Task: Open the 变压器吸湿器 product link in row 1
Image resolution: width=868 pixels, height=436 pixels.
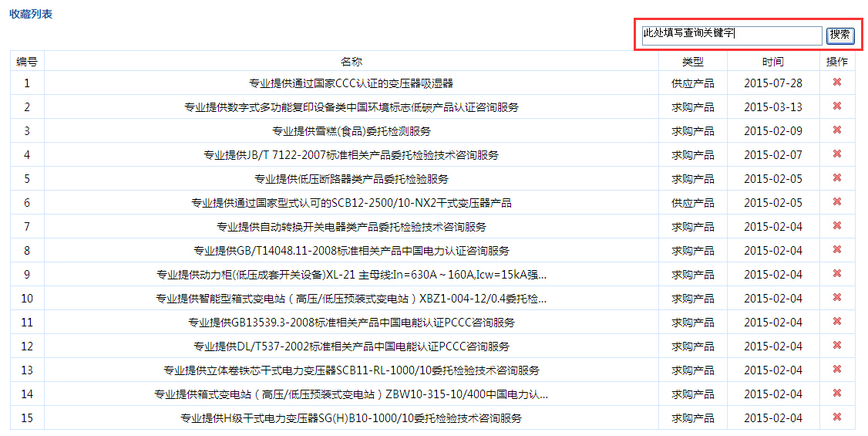Action: (x=351, y=83)
